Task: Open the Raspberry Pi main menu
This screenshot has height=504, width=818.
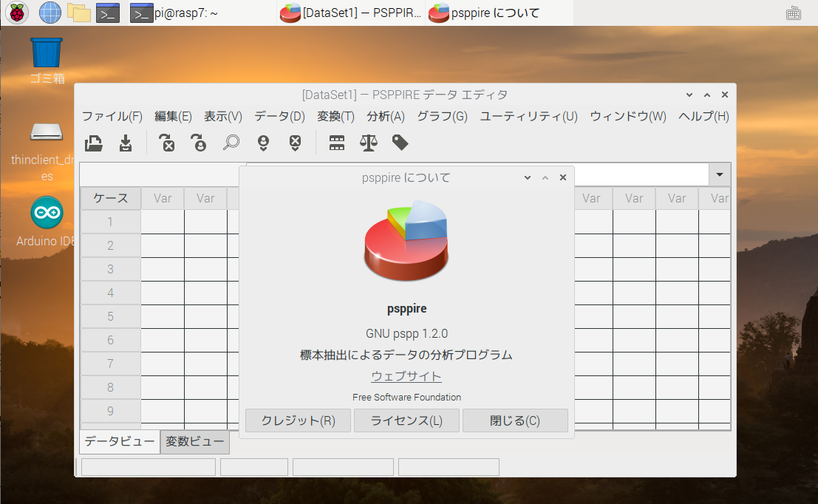Action: (x=17, y=13)
